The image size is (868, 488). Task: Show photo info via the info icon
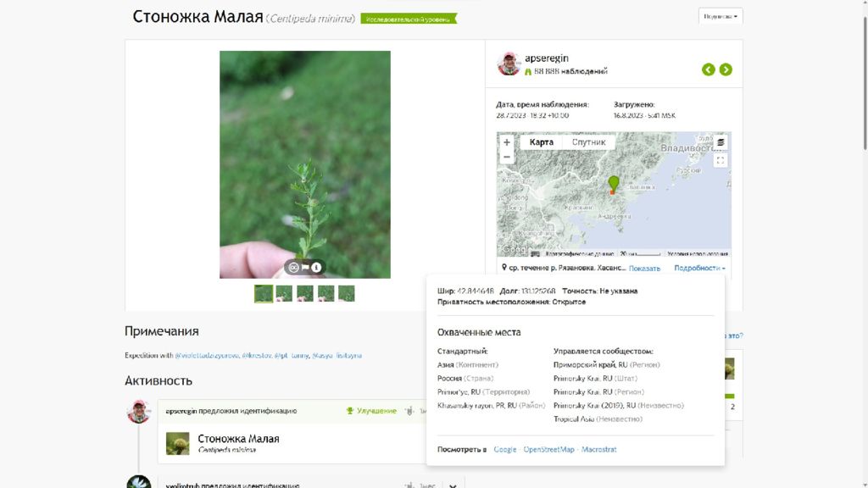click(316, 267)
